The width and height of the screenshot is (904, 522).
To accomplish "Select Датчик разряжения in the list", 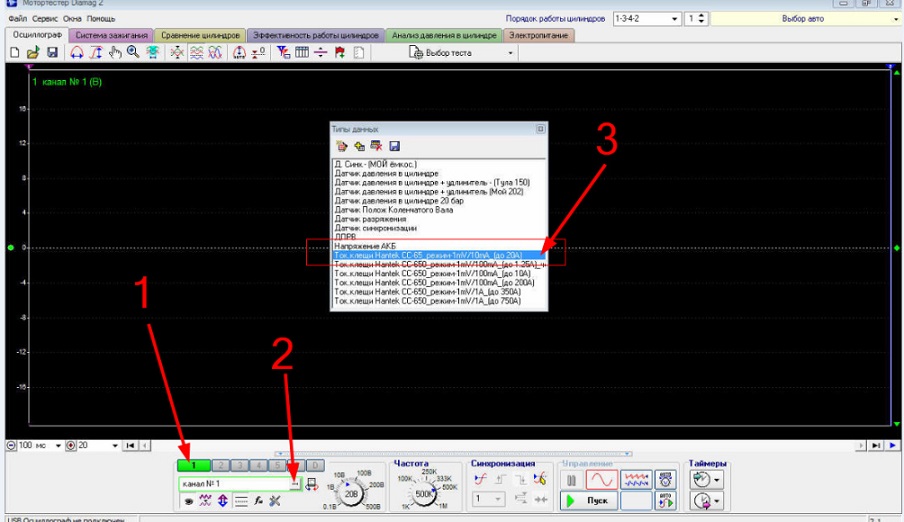I will point(370,219).
